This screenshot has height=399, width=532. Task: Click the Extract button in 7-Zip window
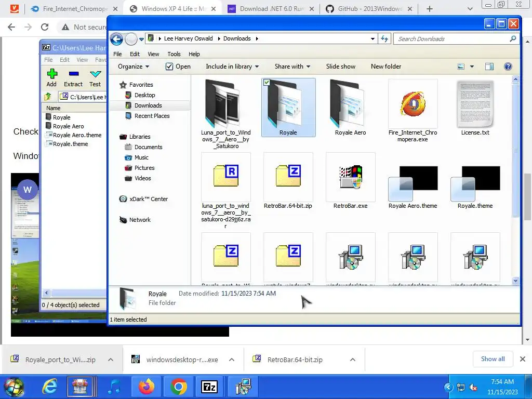tap(73, 78)
